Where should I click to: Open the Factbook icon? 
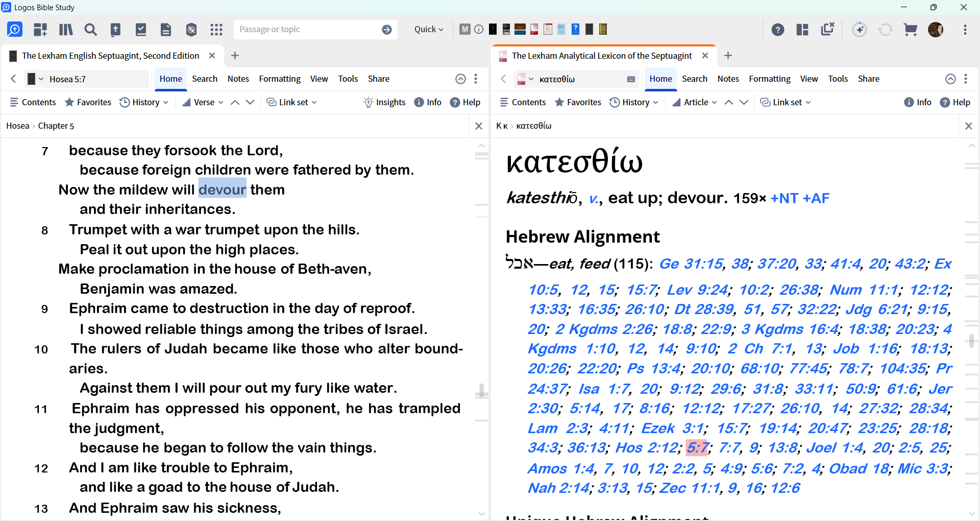[116, 30]
